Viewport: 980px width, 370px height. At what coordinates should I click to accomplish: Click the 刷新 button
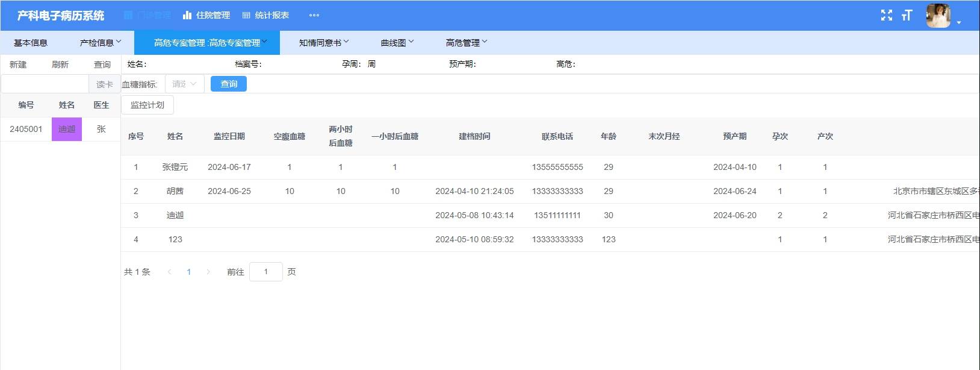click(x=60, y=64)
